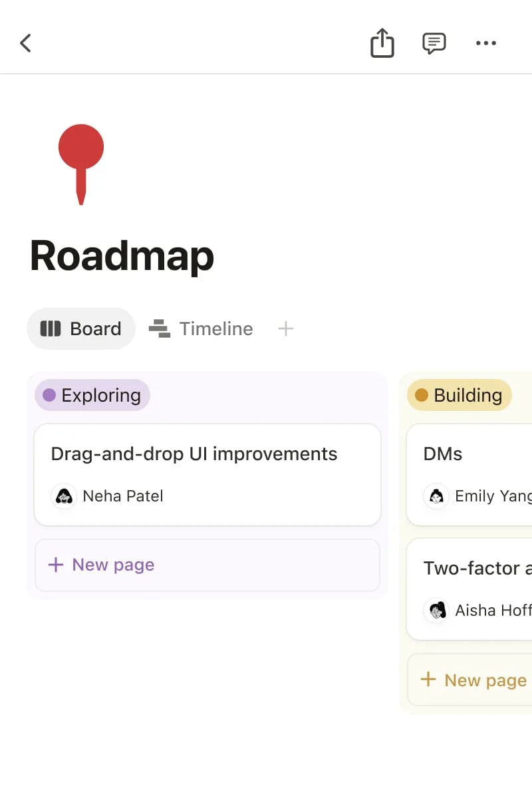
Task: Open the Building status label
Action: 459,395
